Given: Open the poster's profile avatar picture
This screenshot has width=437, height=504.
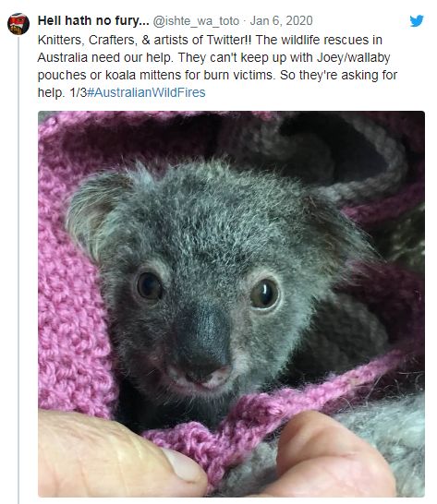Looking at the screenshot, I should click(x=18, y=24).
